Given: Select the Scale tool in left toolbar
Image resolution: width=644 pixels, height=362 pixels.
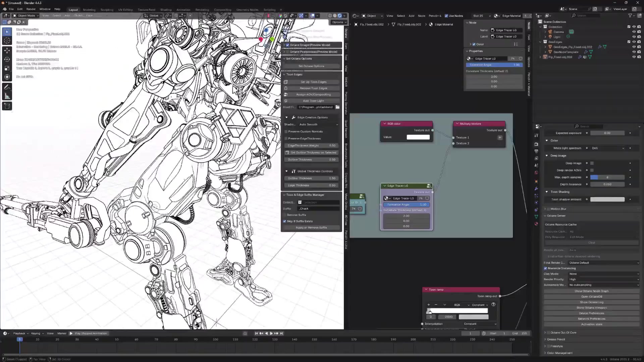Looking at the screenshot, I should pos(7,68).
